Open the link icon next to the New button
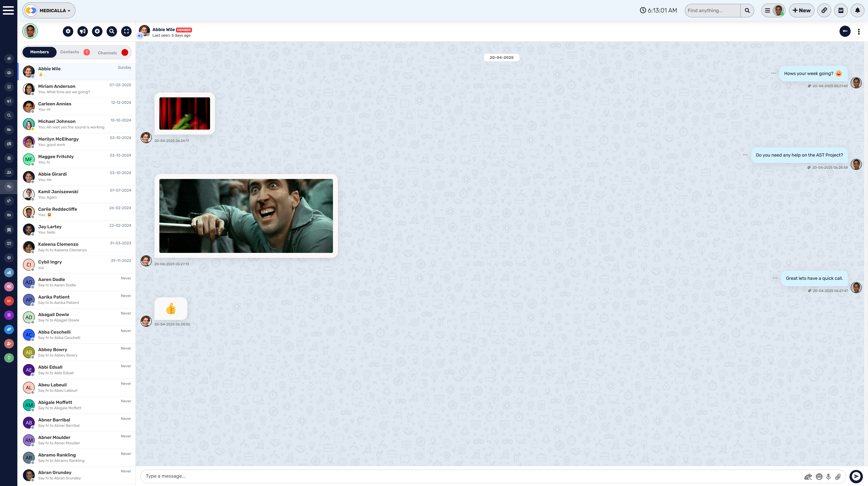 coord(824,10)
